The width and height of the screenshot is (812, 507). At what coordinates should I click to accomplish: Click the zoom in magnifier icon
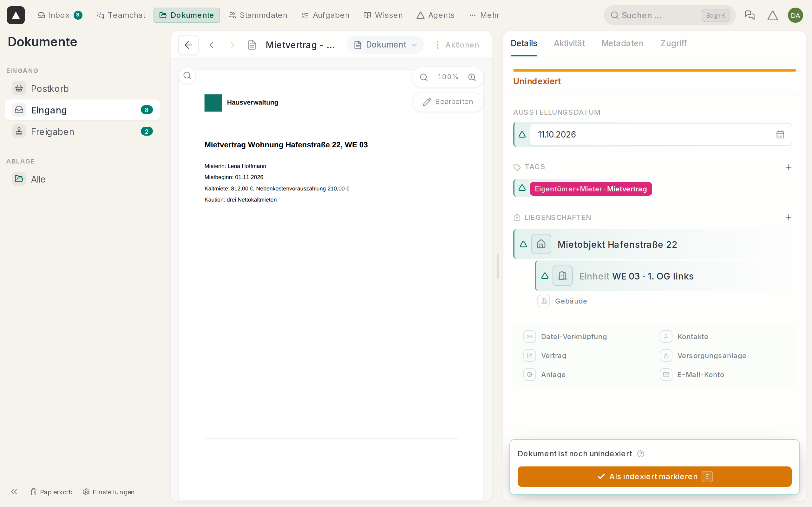472,77
